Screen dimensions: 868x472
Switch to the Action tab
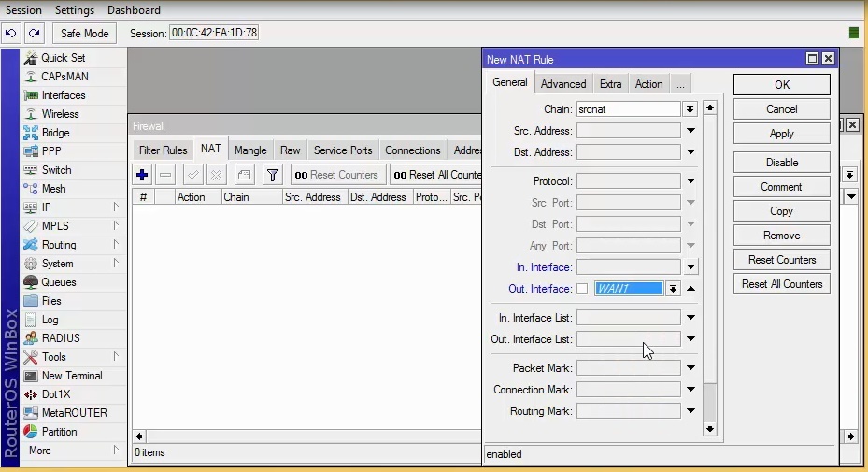(x=648, y=84)
